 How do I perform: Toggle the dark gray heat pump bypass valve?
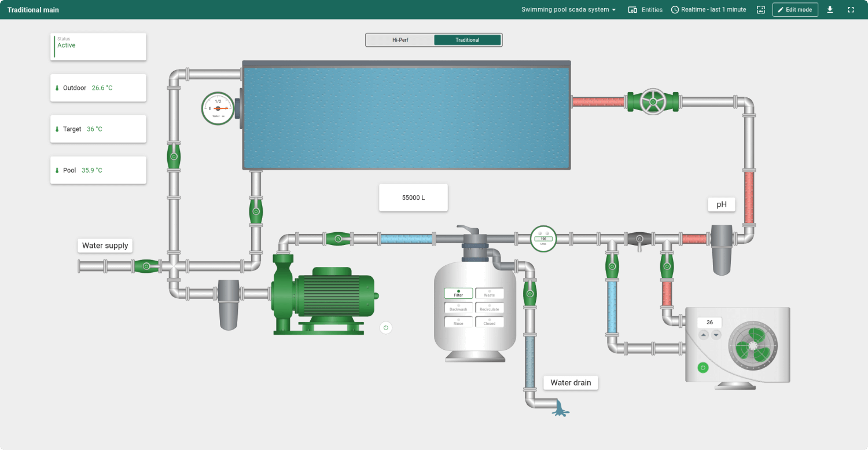point(639,239)
